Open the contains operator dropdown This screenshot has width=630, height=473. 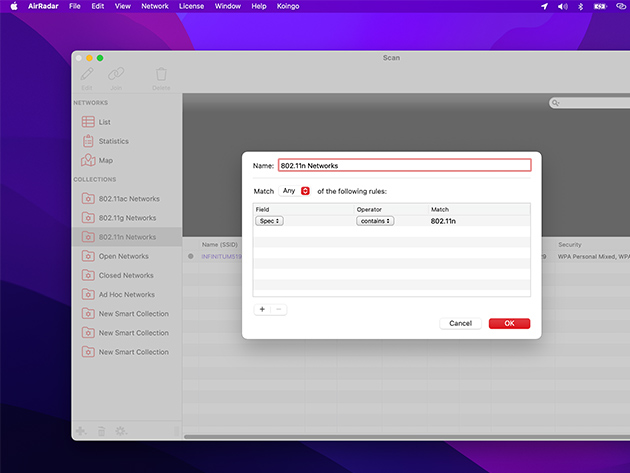click(375, 221)
